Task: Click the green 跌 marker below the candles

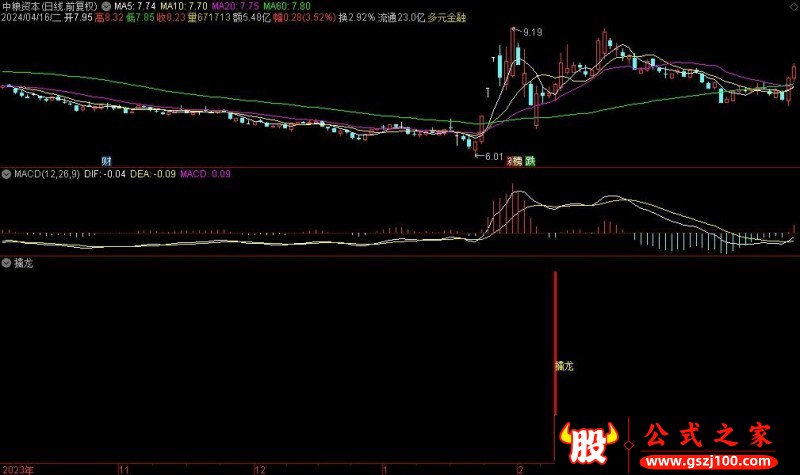Action: tap(530, 160)
